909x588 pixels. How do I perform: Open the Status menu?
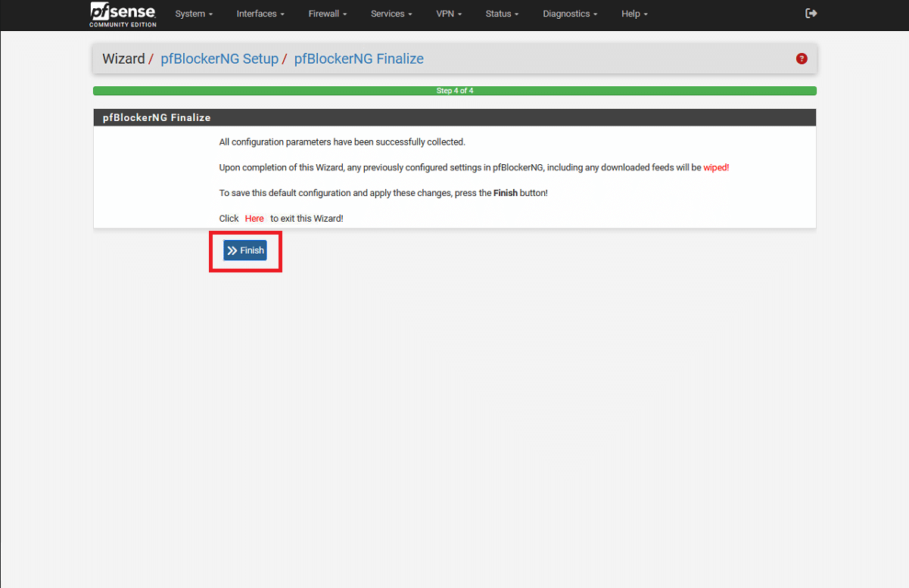(x=503, y=14)
